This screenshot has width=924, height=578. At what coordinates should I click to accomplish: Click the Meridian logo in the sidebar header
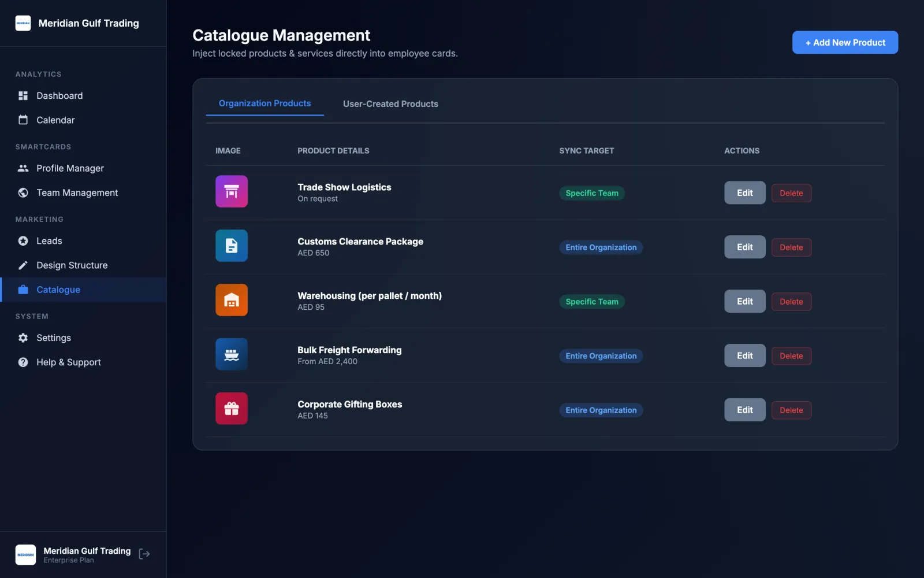point(23,23)
